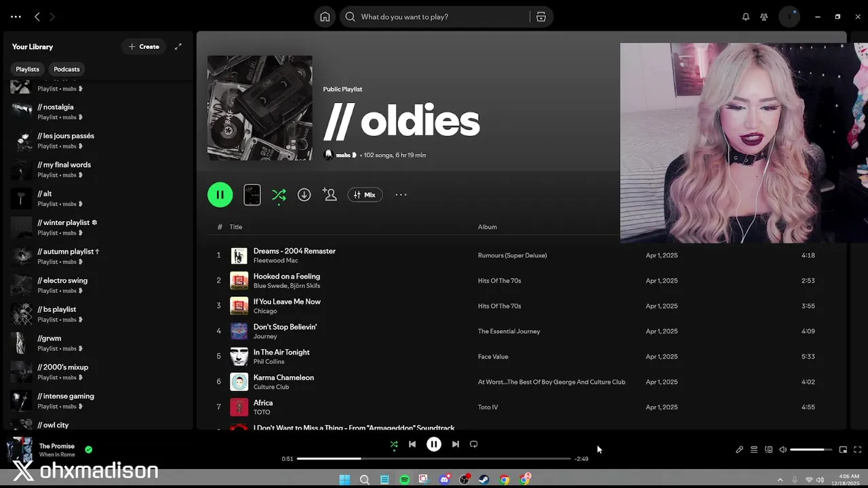
Task: Show lyrics with the microphone icon
Action: (740, 449)
